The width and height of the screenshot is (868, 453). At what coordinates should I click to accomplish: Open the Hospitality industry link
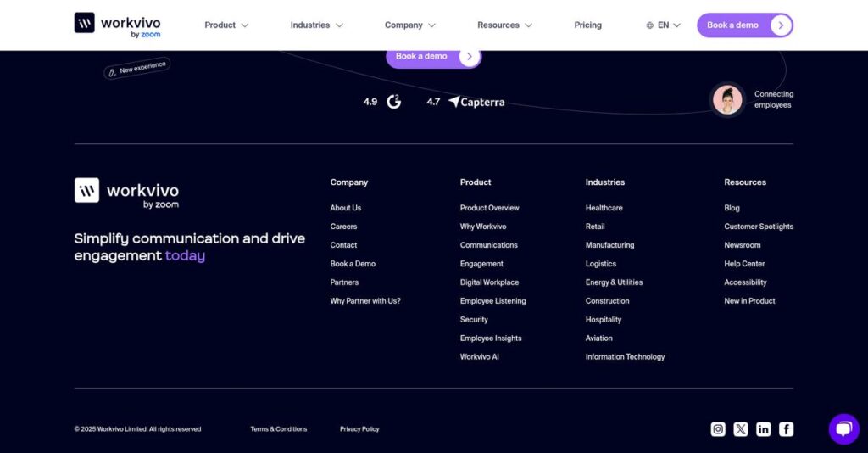604,320
